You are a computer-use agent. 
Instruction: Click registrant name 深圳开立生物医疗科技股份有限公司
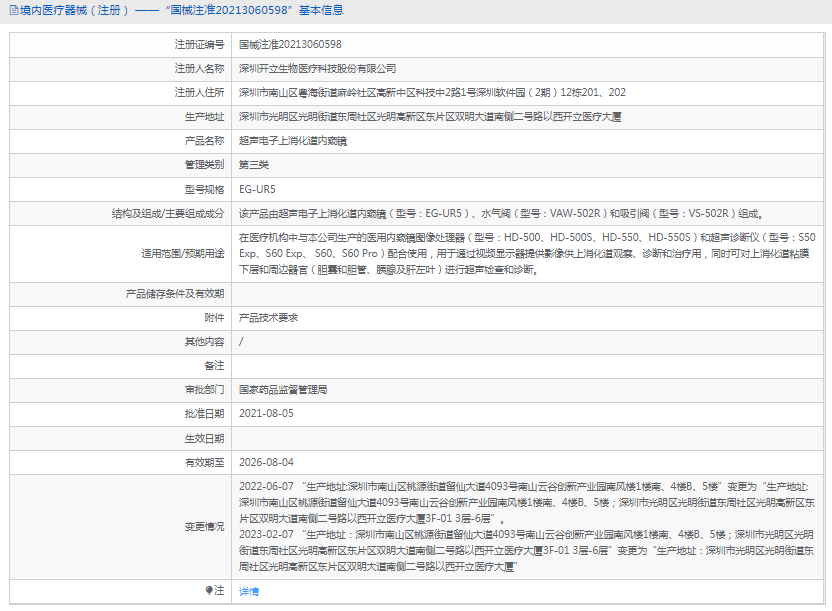coord(317,68)
